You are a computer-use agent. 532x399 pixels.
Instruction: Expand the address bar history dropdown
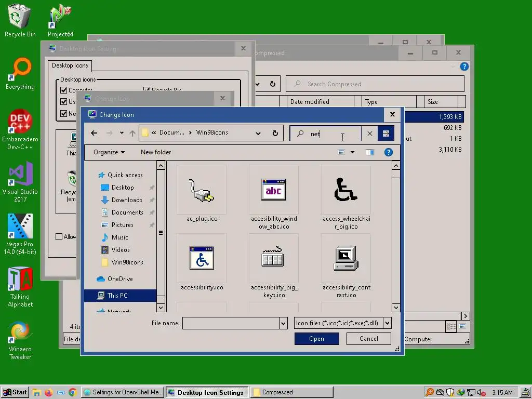258,134
